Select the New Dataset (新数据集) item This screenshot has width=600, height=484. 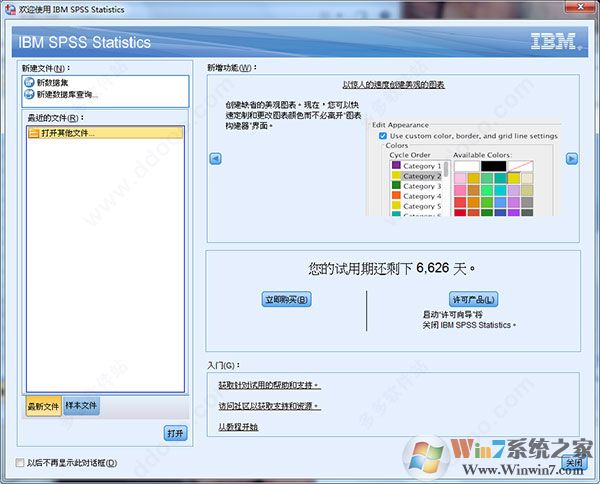[47, 83]
